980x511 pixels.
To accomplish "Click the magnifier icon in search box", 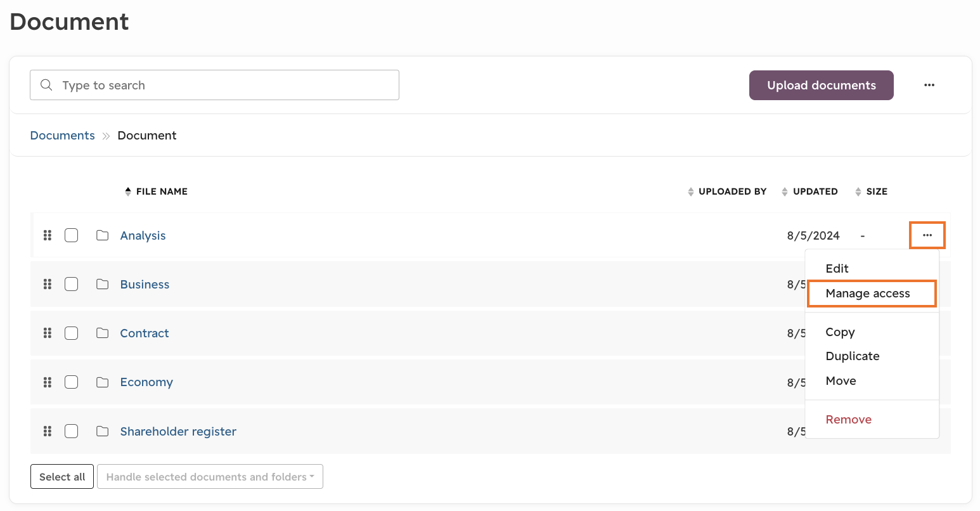I will coord(46,85).
